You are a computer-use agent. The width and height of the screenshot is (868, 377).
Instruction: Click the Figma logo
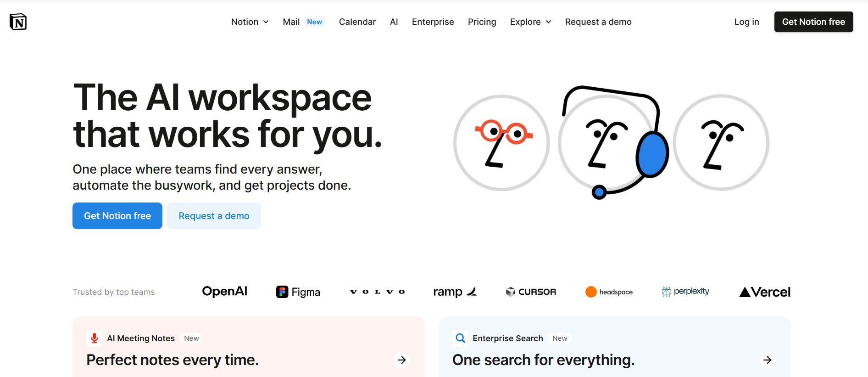click(x=298, y=292)
